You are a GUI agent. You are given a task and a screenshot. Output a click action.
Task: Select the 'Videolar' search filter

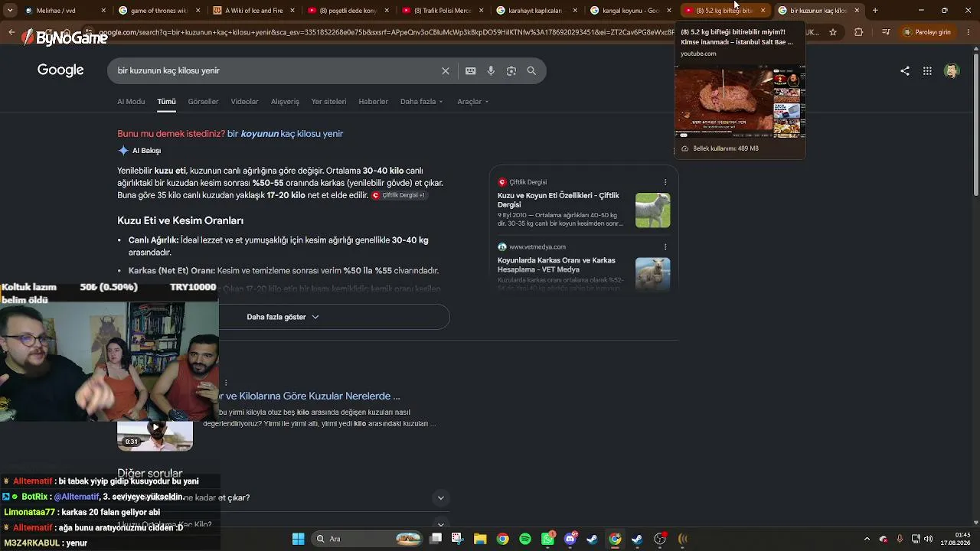245,101
